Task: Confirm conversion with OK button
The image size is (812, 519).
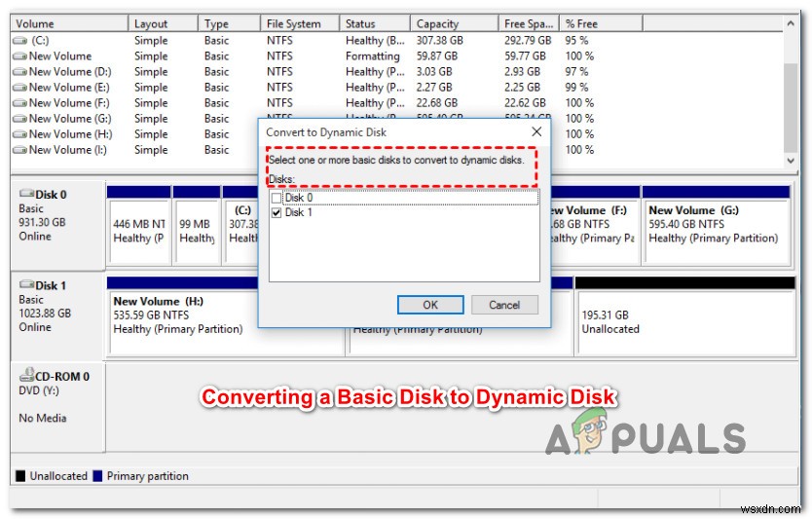Action: click(x=430, y=305)
